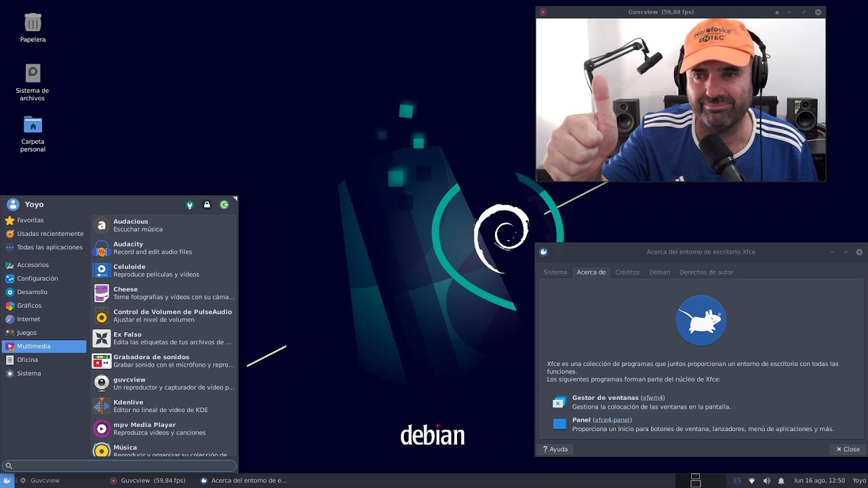This screenshot has width=868, height=488.
Task: Click the webcam video preview in Guvcview
Action: [x=681, y=100]
